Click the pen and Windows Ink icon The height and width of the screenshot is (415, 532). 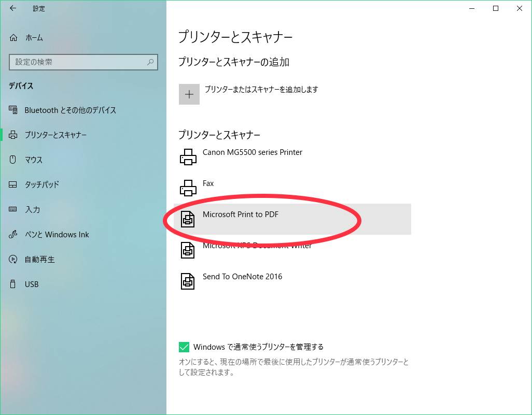point(13,234)
